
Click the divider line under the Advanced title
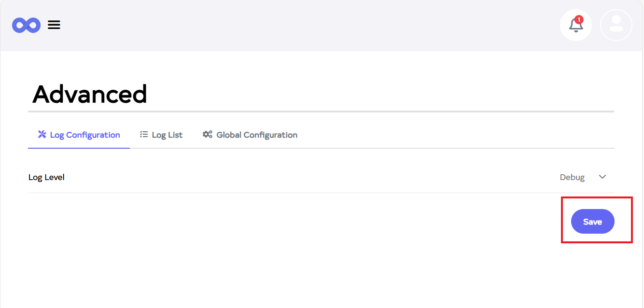321,112
